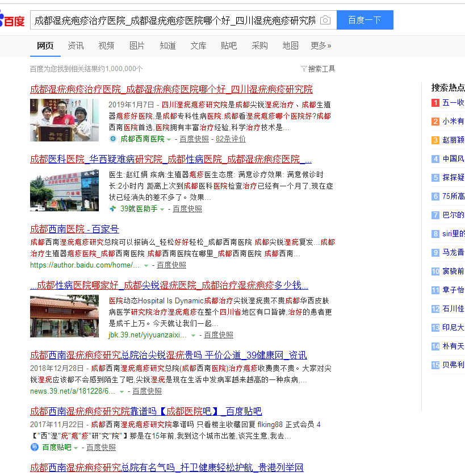Switch to the 采购 tab
The image size is (465, 476).
click(259, 46)
